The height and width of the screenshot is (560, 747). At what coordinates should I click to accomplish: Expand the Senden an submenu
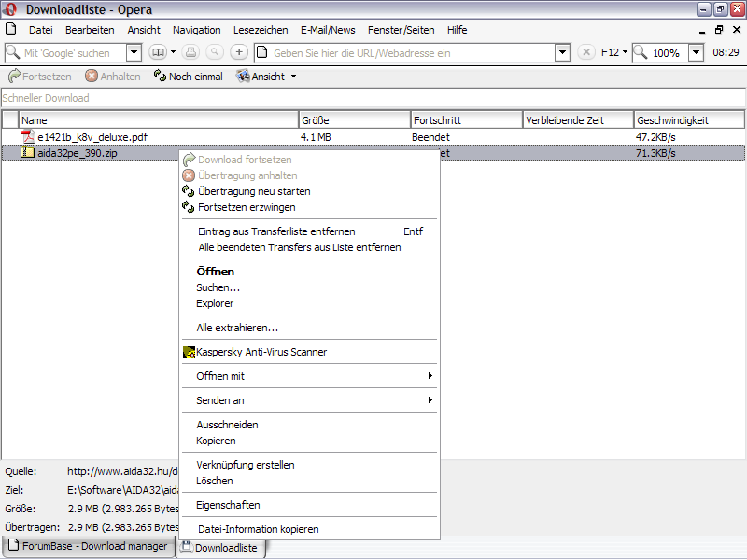[309, 400]
